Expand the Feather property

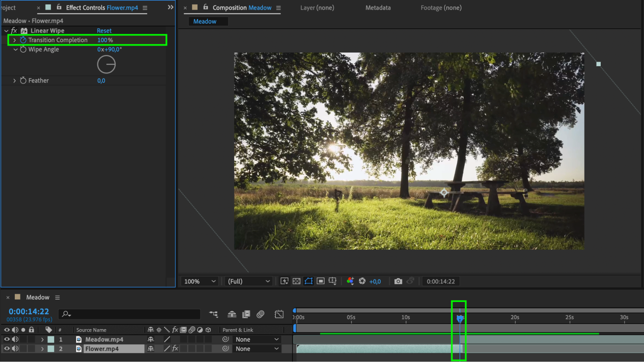click(14, 81)
